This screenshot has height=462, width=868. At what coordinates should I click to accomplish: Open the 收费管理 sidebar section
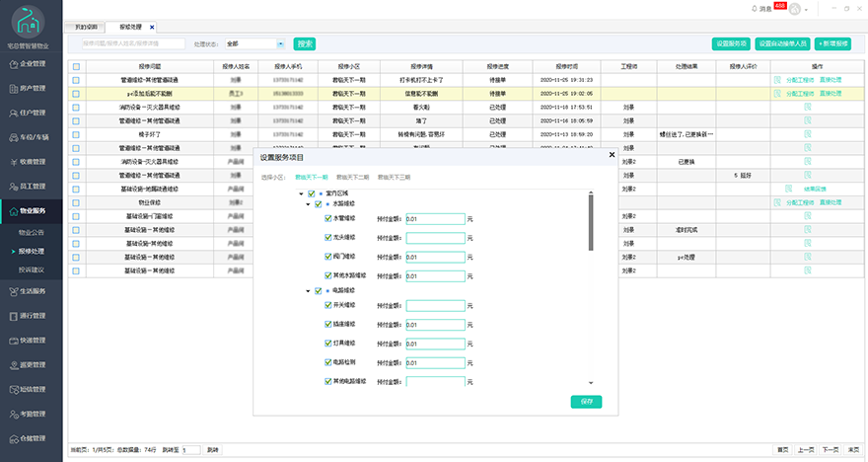point(32,161)
